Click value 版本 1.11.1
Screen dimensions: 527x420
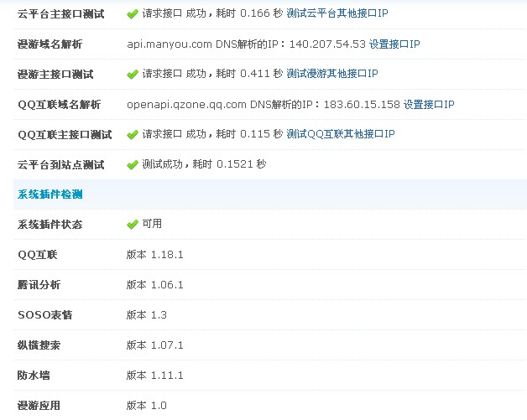(x=155, y=376)
